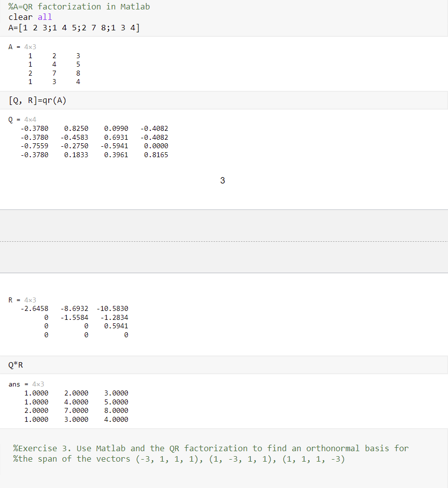Click the value -2.6458 in the R matrix

tap(34, 308)
